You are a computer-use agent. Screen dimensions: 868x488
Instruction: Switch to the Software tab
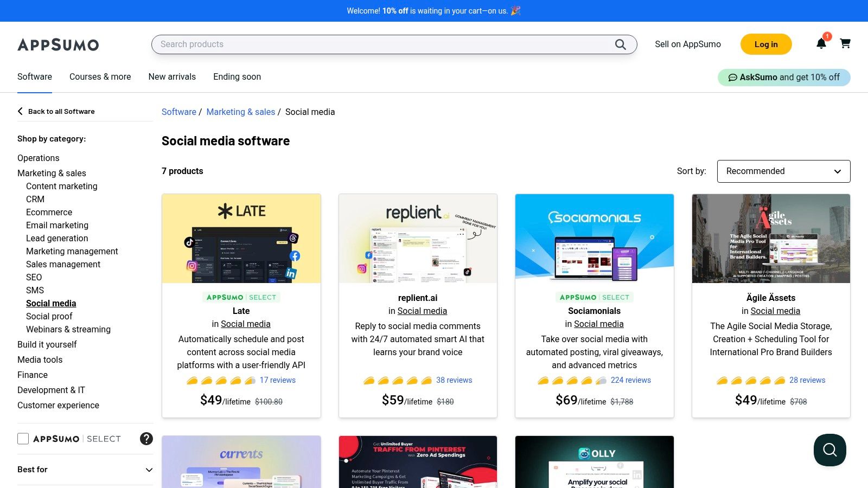point(35,77)
